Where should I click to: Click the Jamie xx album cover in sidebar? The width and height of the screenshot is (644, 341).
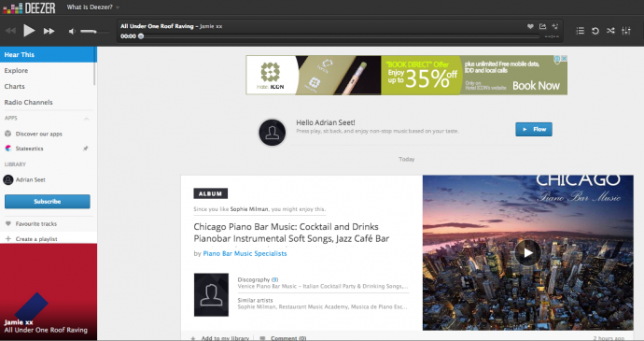pos(49,291)
